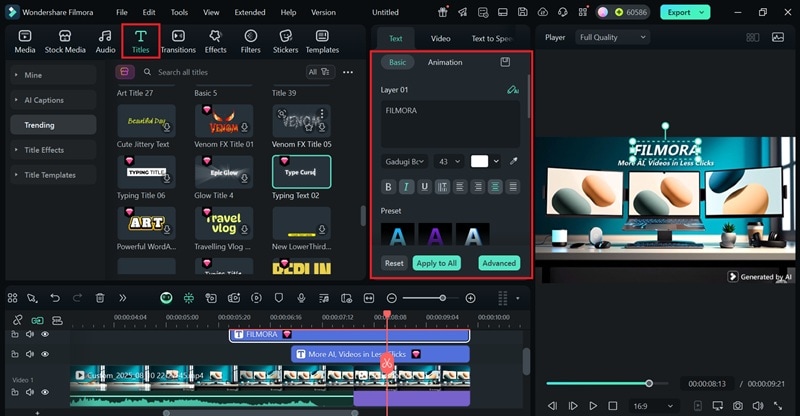800x416 pixels.
Task: Click the Advanced button
Action: click(x=499, y=263)
